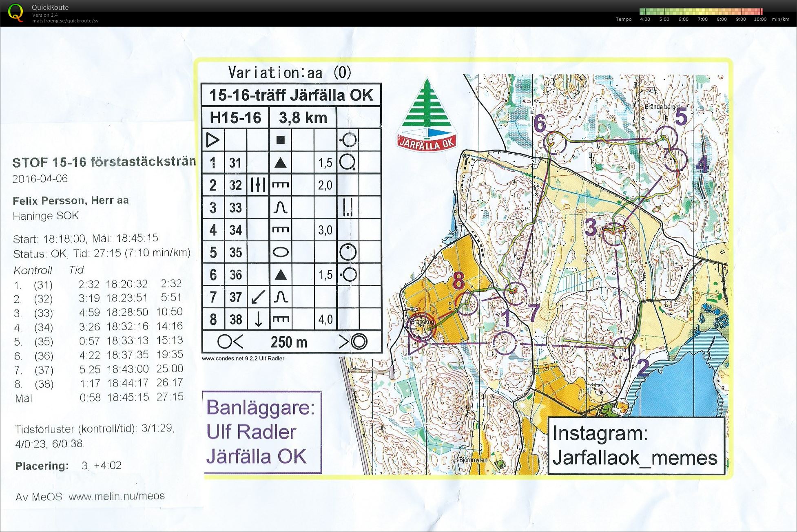
Task: Click the Järfälla OK spruce tree logo
Action: point(427,114)
